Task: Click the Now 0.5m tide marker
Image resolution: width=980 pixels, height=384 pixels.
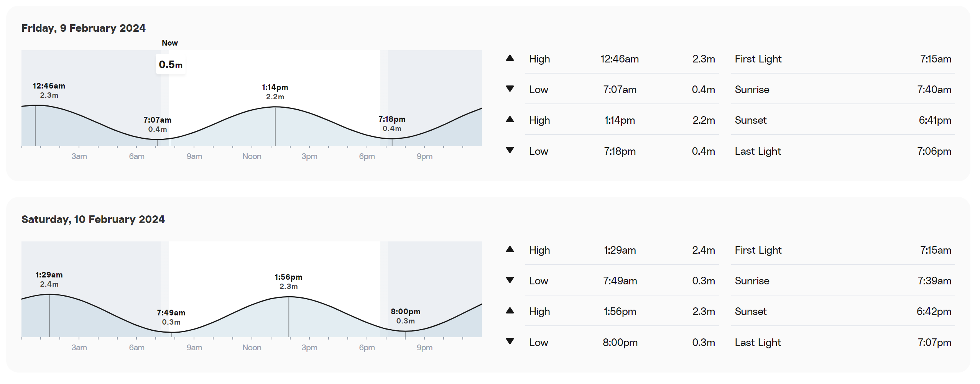Action: [171, 64]
